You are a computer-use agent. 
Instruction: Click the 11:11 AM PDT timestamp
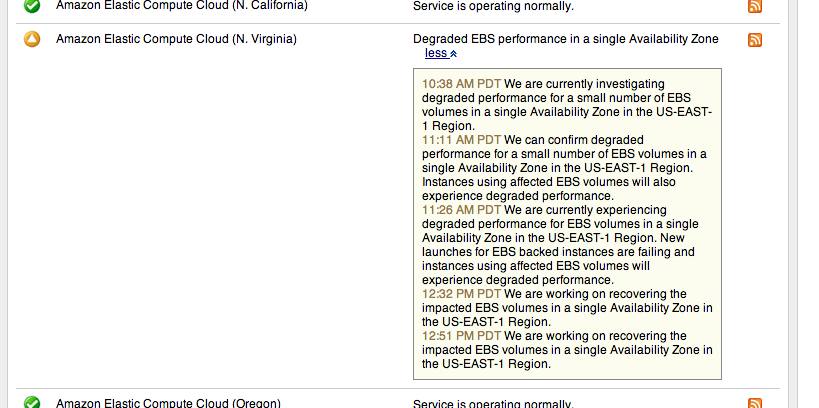point(462,140)
